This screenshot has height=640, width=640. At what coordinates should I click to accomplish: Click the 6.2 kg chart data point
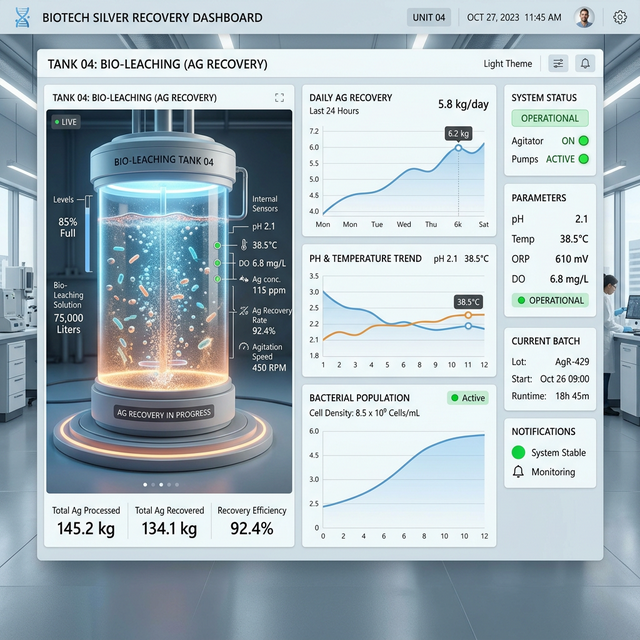(x=458, y=148)
